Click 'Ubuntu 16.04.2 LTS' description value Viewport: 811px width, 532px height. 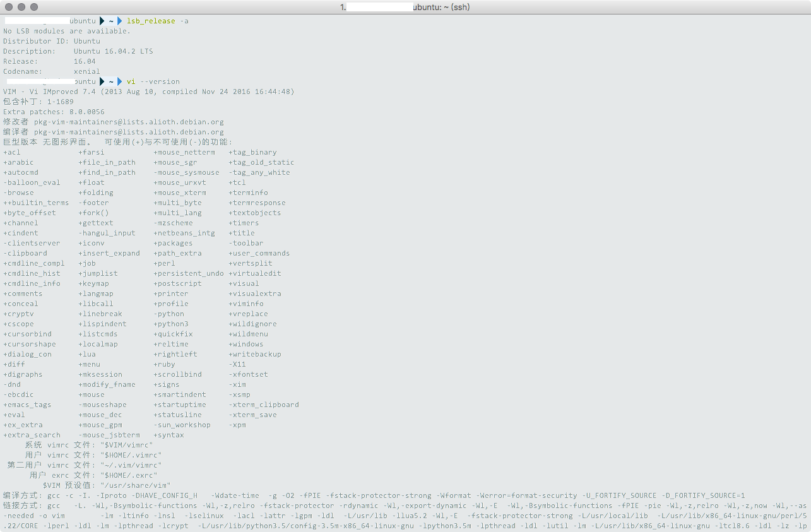[114, 51]
